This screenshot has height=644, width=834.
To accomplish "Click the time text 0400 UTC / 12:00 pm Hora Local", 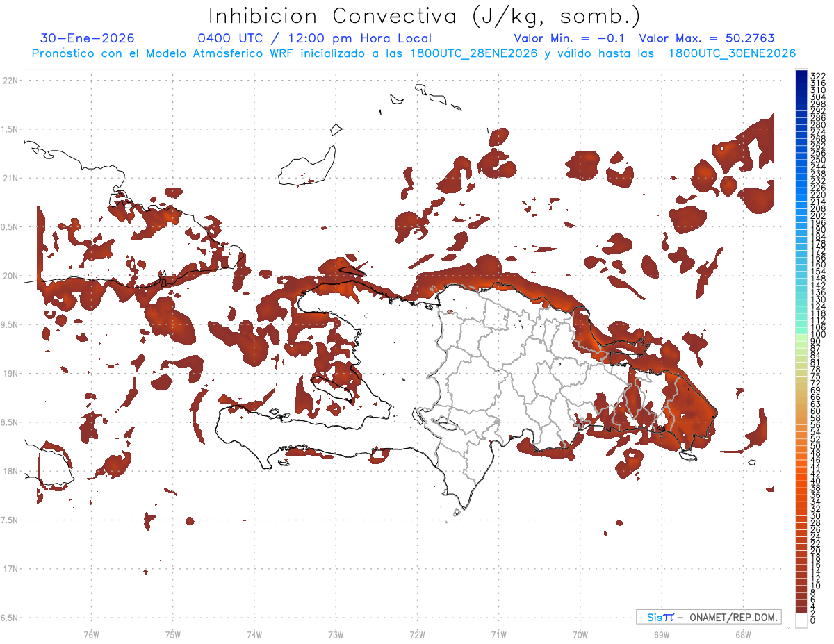I will pyautogui.click(x=314, y=39).
